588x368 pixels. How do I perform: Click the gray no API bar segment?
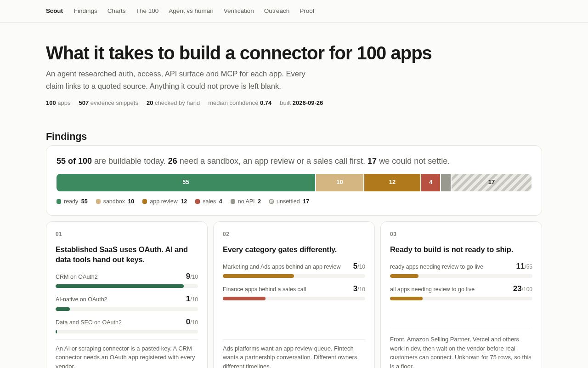tap(446, 183)
